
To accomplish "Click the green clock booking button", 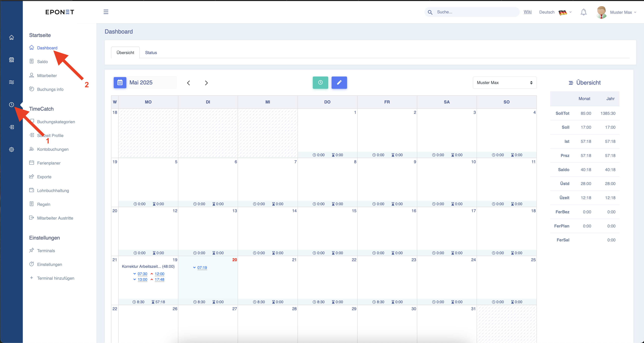I will [x=320, y=83].
